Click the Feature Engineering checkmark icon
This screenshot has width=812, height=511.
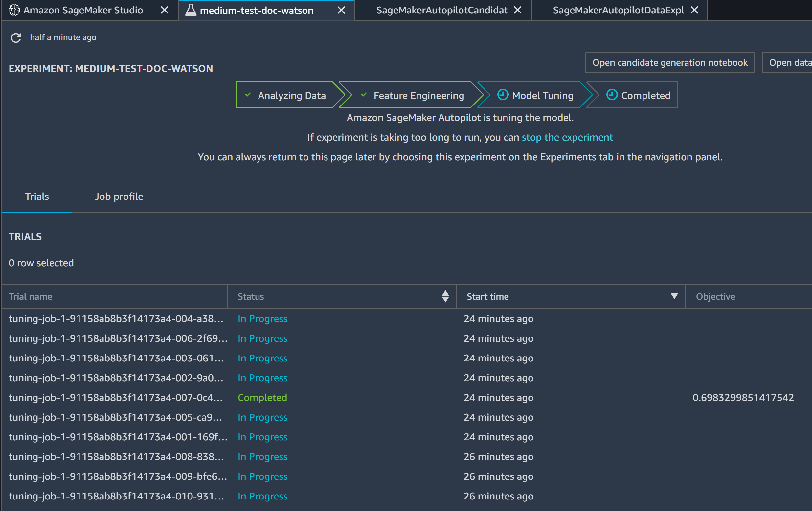pyautogui.click(x=364, y=95)
